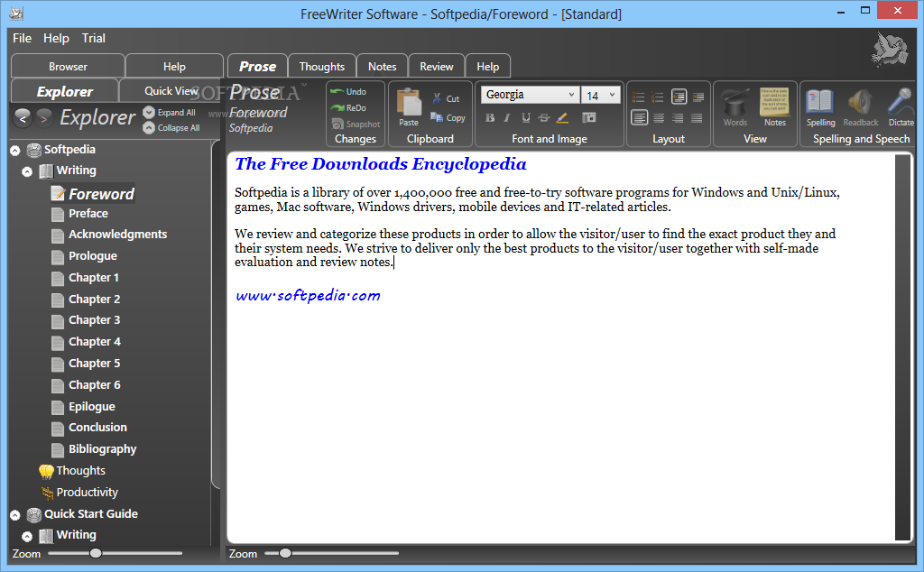Go back in Explorer history
Image resolution: width=924 pixels, height=572 pixels.
[23, 118]
